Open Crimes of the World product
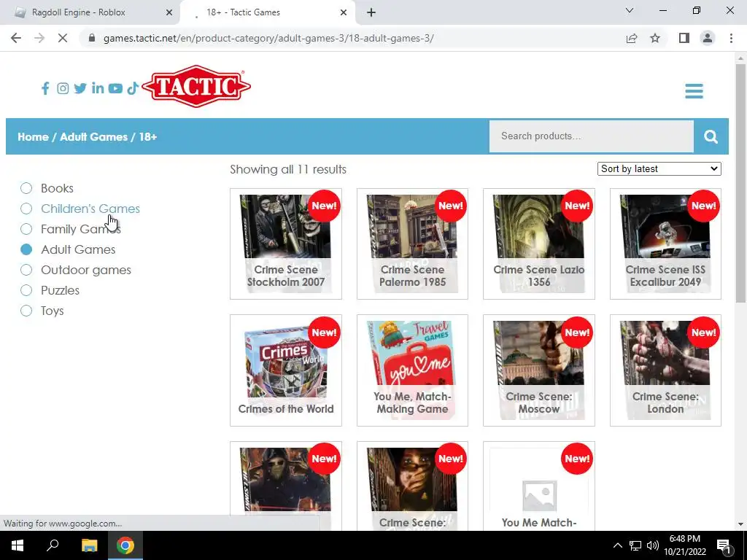 pyautogui.click(x=286, y=370)
